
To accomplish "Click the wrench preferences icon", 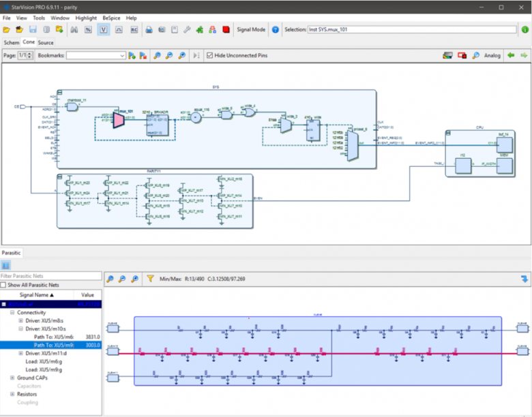I will 187,30.
